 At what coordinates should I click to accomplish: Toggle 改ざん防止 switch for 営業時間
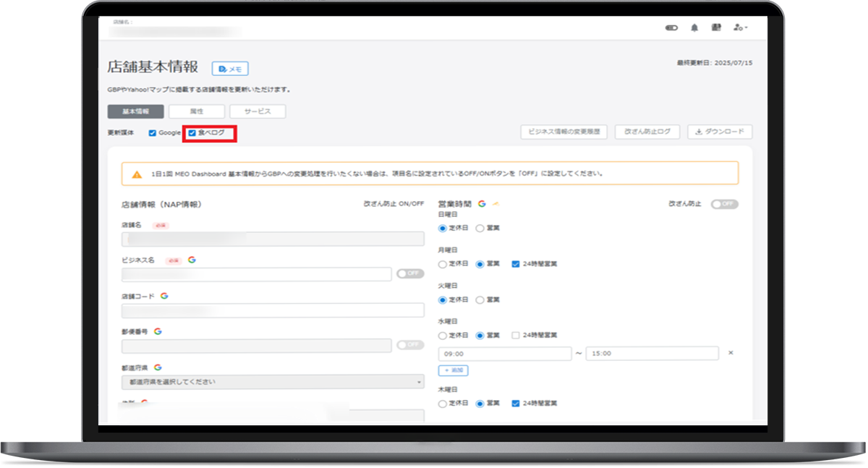pyautogui.click(x=724, y=205)
